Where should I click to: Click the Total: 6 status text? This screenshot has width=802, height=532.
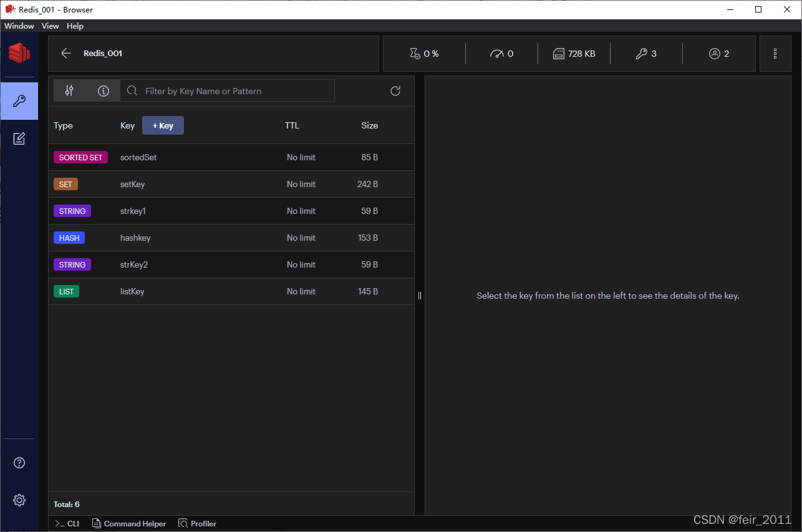[x=67, y=504]
